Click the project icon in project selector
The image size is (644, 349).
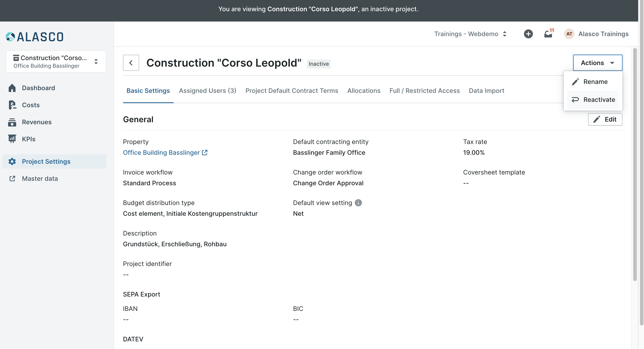click(x=16, y=58)
